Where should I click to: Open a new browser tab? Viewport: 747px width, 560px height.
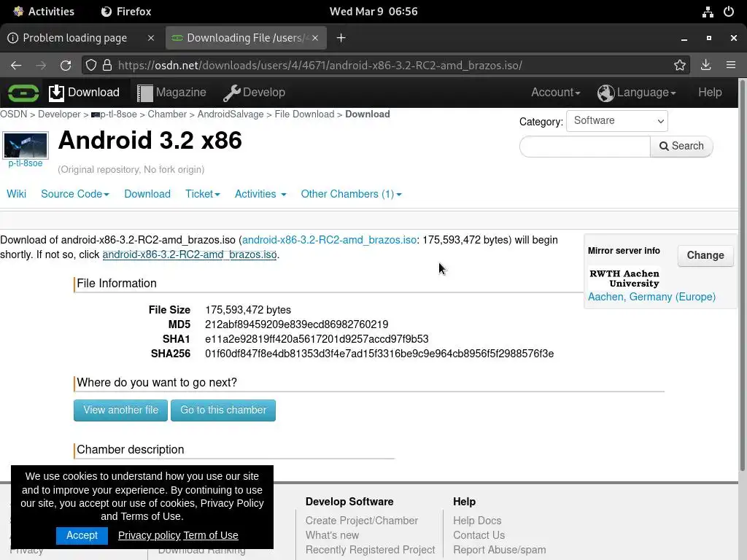tap(341, 38)
